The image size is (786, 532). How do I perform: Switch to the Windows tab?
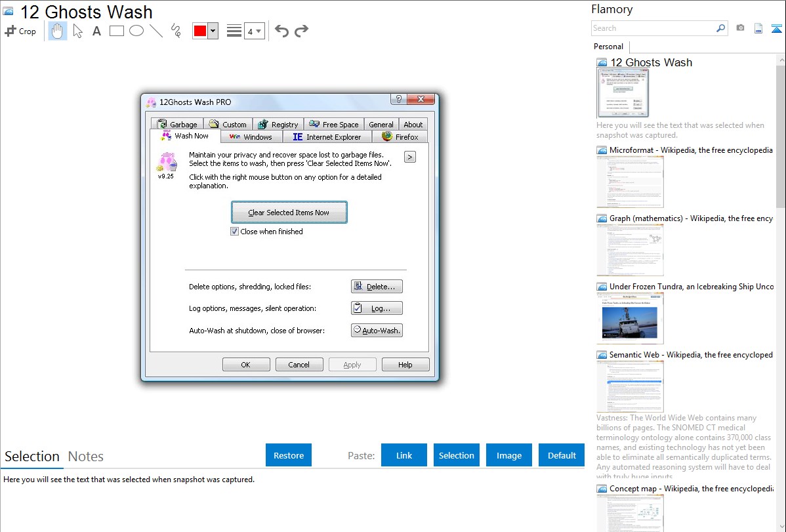[x=251, y=137]
